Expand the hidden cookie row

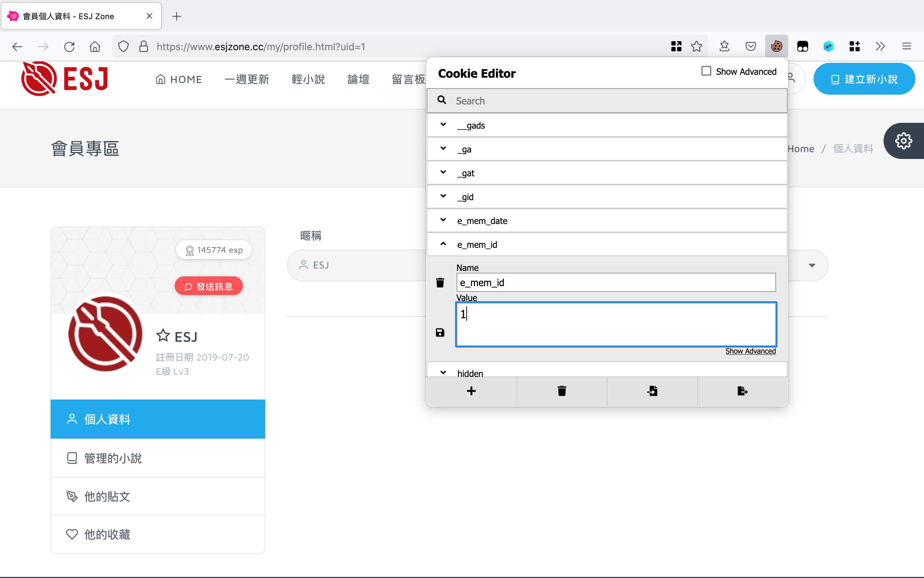tap(607, 370)
